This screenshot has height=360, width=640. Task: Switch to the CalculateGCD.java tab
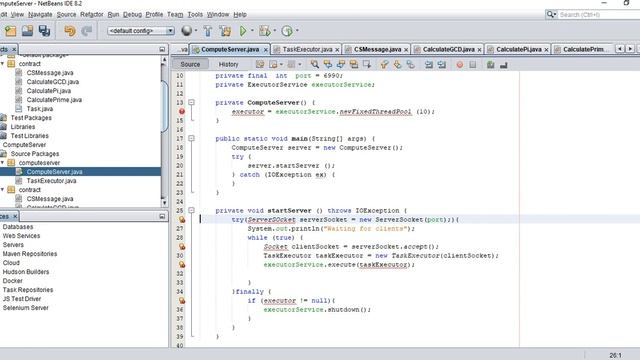pos(448,49)
